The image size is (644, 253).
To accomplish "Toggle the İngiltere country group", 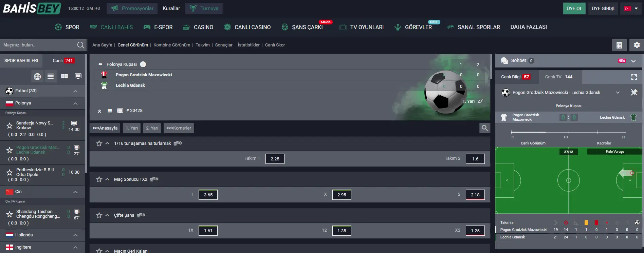I will (x=75, y=247).
